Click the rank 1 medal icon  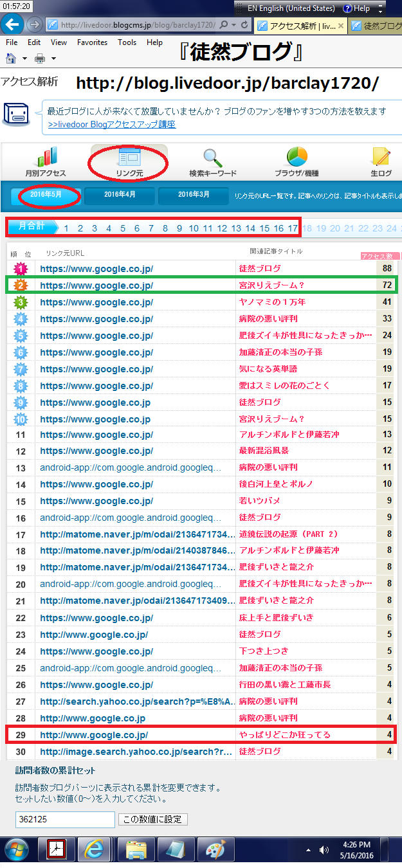19,268
